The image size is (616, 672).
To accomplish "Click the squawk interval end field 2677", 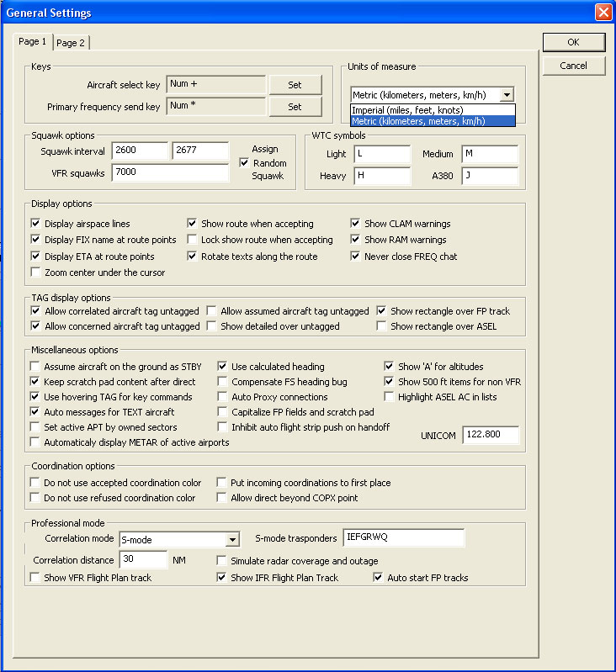I will tap(200, 151).
